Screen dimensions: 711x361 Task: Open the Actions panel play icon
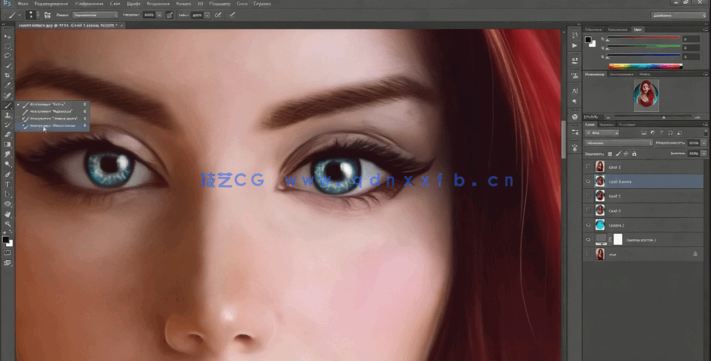[x=575, y=45]
